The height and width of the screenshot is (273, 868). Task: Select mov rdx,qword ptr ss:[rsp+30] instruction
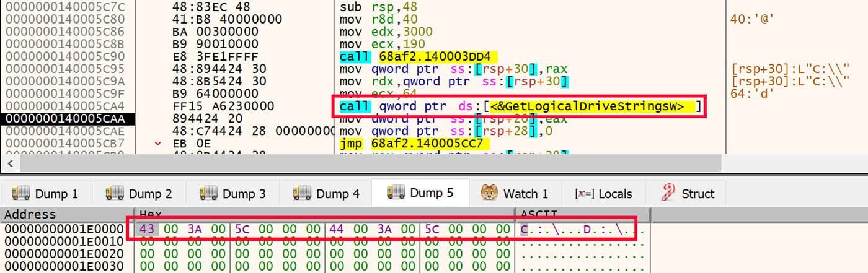pos(454,81)
